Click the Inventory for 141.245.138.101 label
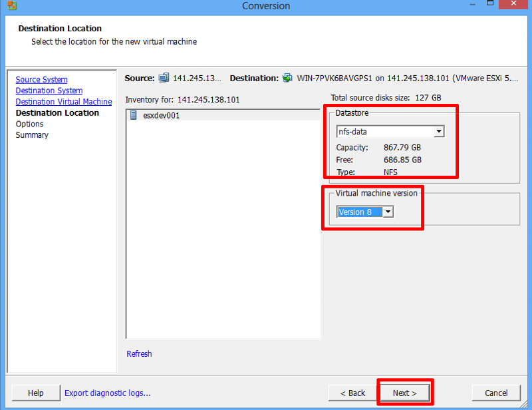The height and width of the screenshot is (410, 532). [x=182, y=100]
